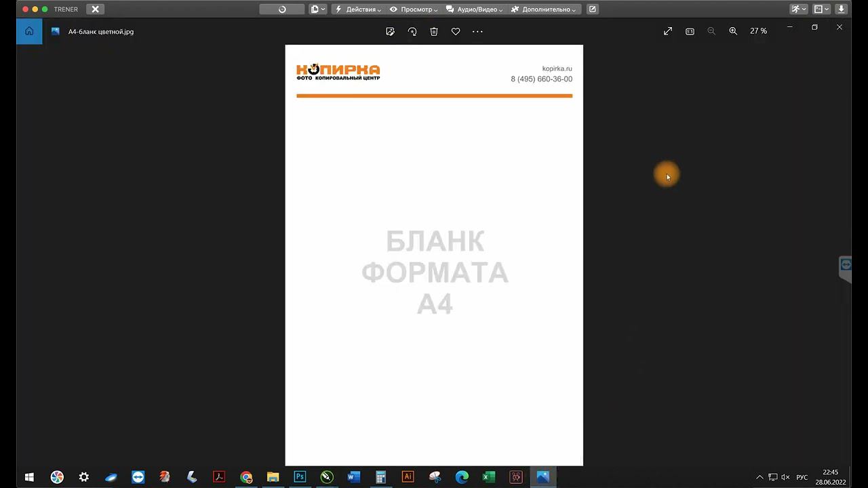The height and width of the screenshot is (488, 868).
Task: Open Microsoft Excel from the taskbar
Action: click(489, 477)
